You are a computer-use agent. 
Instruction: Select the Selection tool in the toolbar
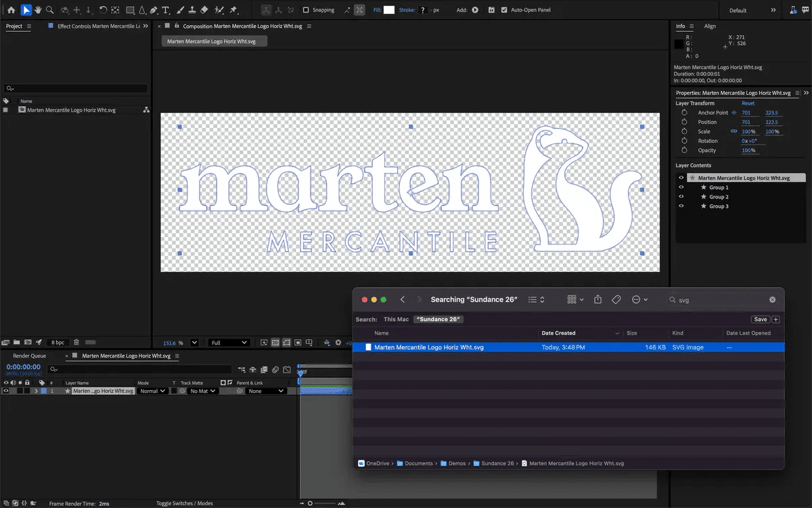tap(26, 9)
